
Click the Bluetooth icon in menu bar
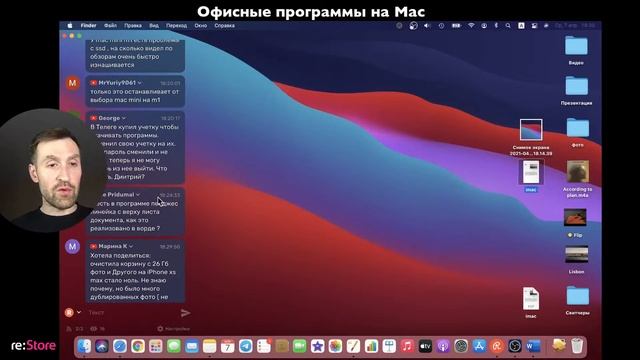click(496, 25)
